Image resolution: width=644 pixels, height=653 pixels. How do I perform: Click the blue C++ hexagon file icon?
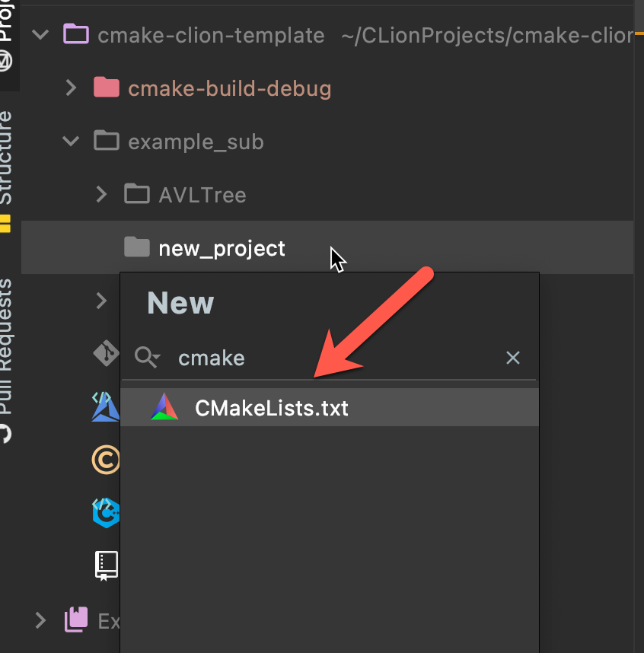106,513
